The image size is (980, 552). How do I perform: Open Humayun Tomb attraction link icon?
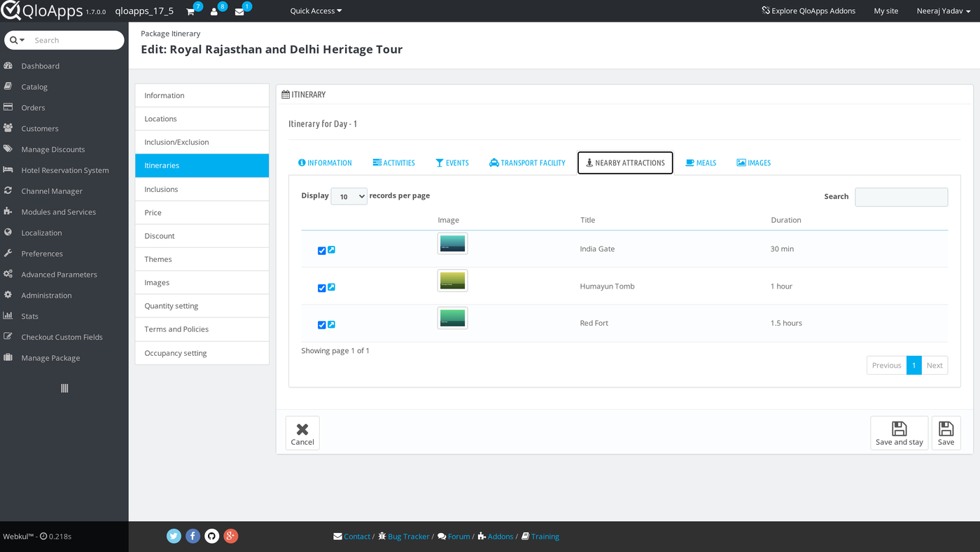(332, 287)
